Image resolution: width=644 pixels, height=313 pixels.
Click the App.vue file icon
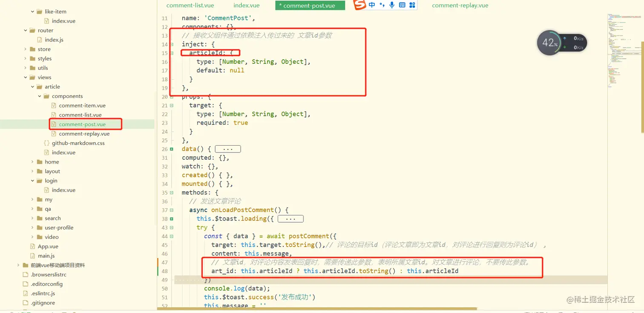[x=33, y=246]
